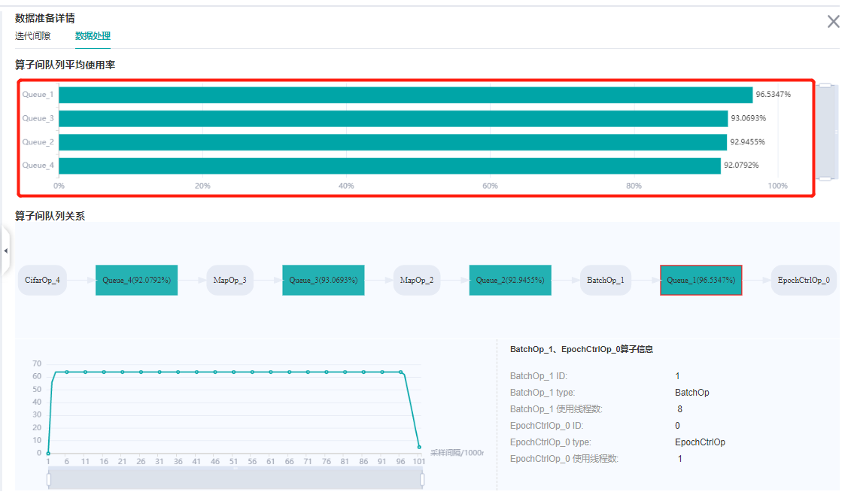Image resolution: width=854 pixels, height=504 pixels.
Task: Select the MapOp_2 operator node
Action: [416, 280]
